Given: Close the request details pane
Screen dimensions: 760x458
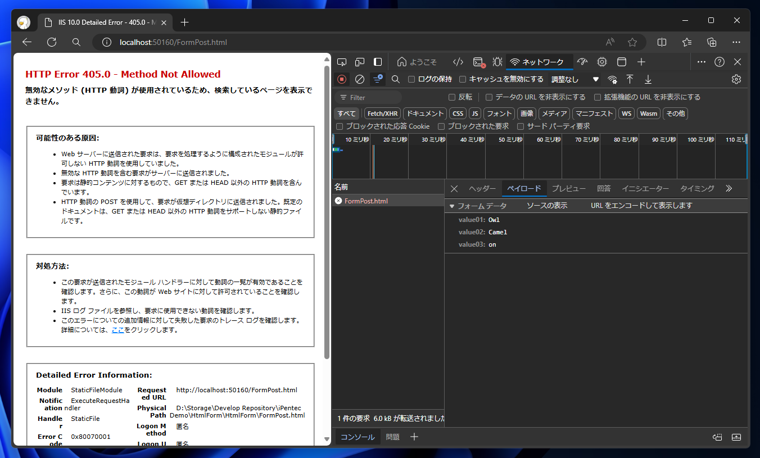Looking at the screenshot, I should (x=454, y=189).
